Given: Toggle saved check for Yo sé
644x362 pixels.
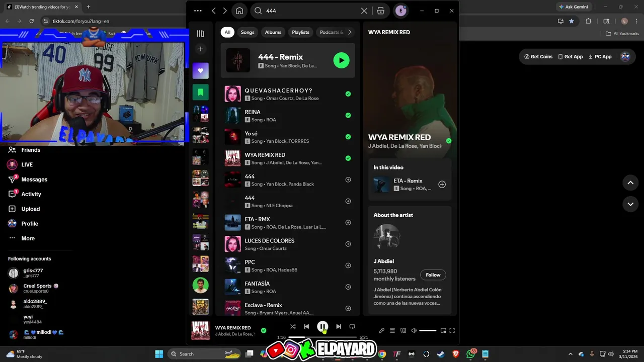Looking at the screenshot, I should [x=348, y=137].
